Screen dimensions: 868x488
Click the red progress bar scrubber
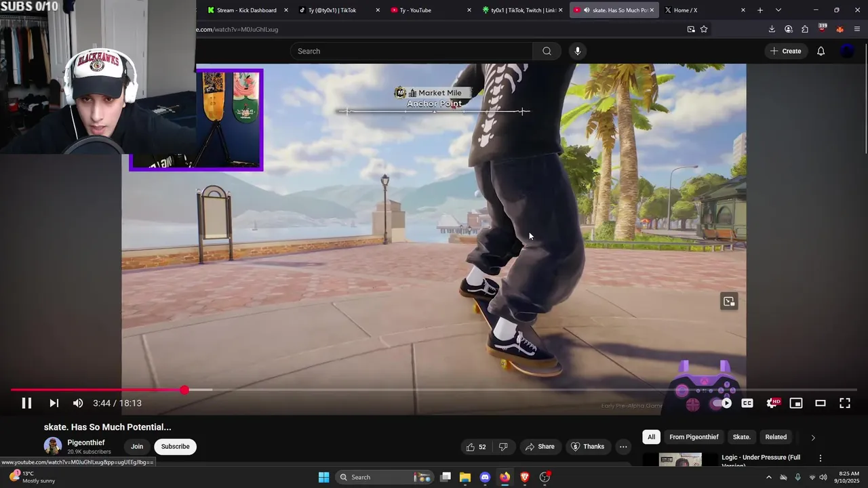pos(184,390)
